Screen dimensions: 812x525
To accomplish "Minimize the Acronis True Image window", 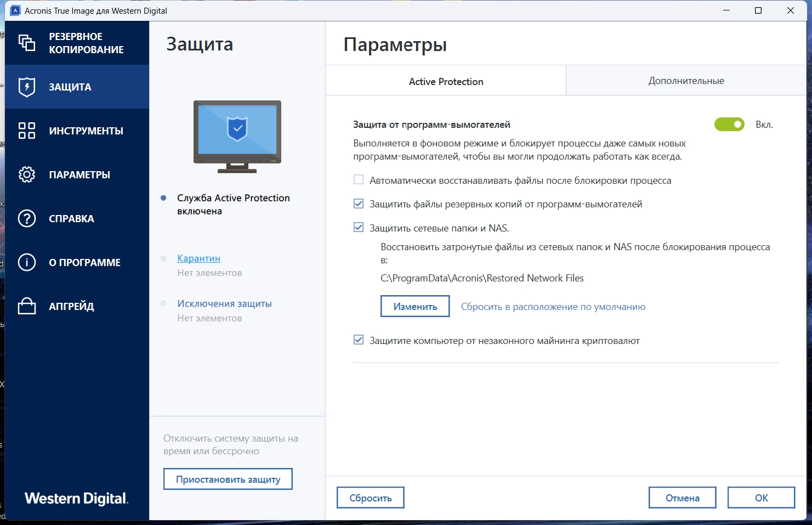I will [x=726, y=10].
